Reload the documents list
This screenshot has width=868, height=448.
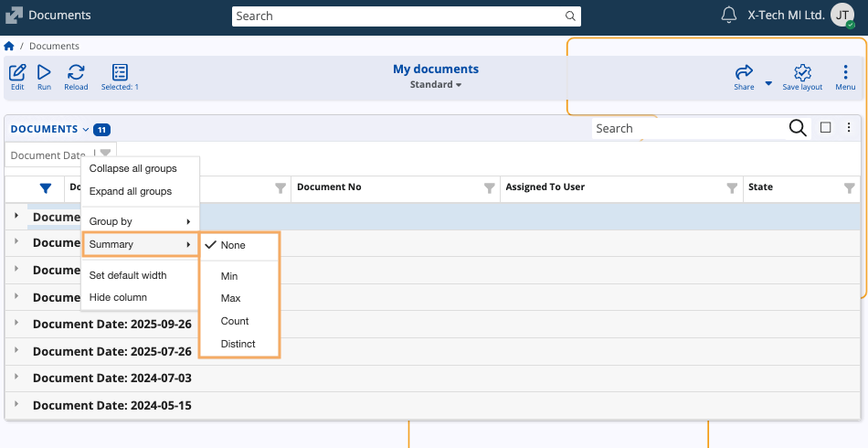tap(76, 72)
